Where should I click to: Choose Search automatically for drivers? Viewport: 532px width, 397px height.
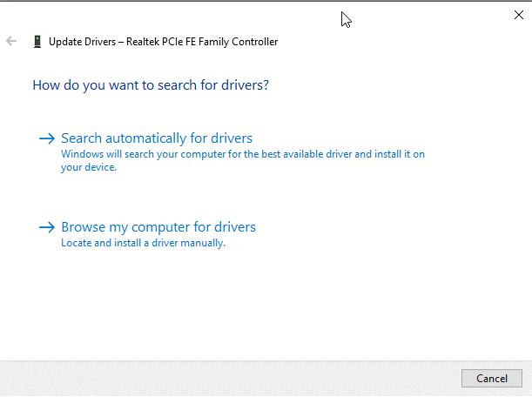coord(157,138)
